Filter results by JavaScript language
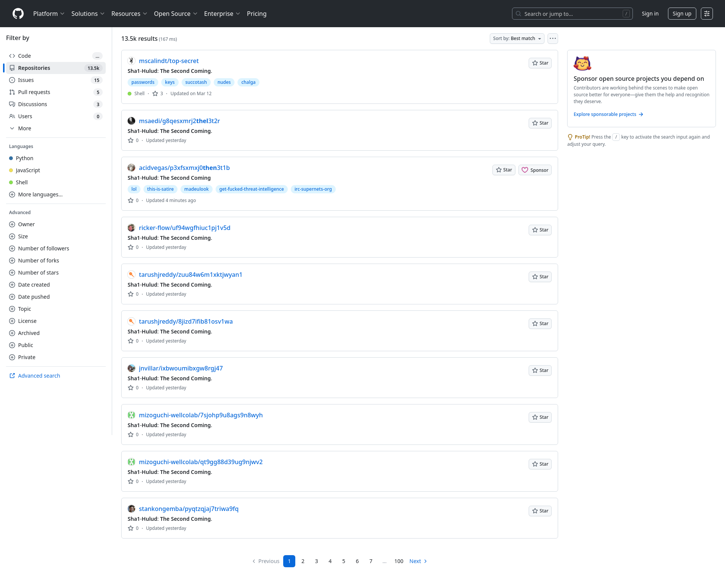Viewport: 725px width, 588px height. point(28,170)
